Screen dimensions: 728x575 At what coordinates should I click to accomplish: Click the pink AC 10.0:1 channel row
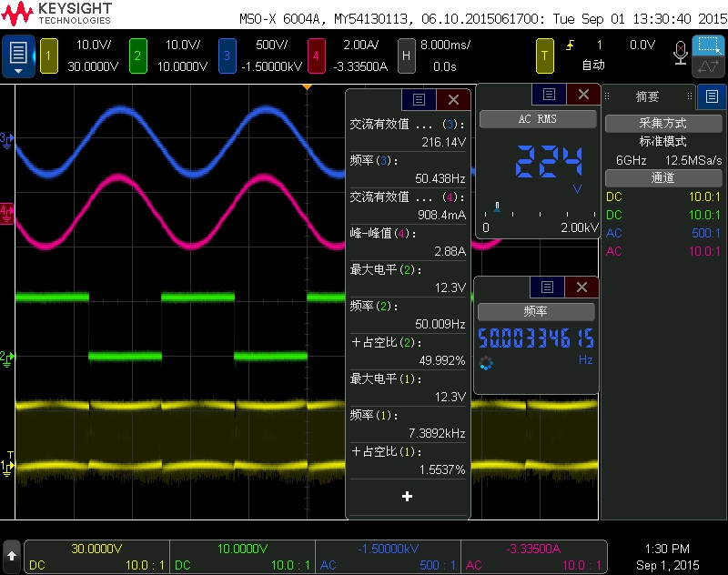[663, 251]
